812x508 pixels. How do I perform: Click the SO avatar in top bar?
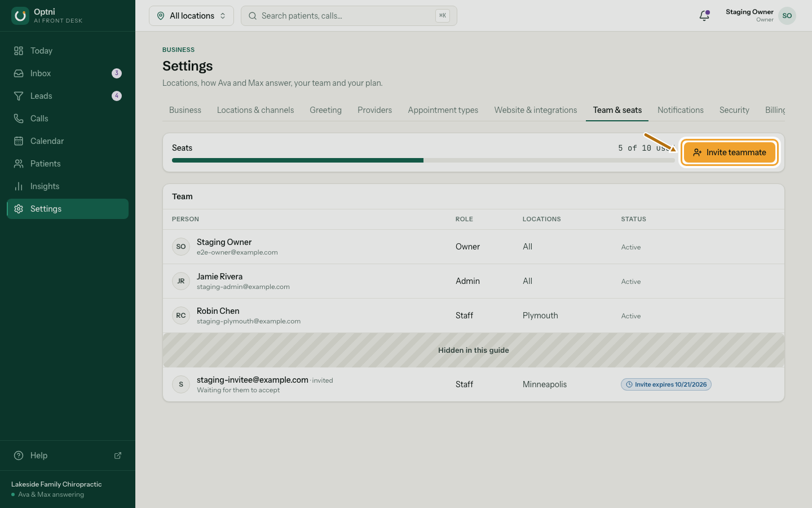pyautogui.click(x=787, y=16)
